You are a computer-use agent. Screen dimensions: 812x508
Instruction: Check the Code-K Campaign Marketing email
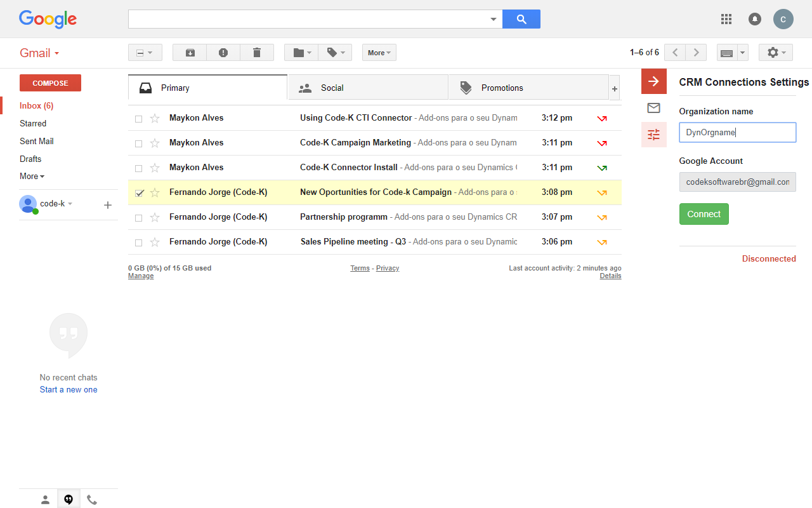(x=138, y=144)
